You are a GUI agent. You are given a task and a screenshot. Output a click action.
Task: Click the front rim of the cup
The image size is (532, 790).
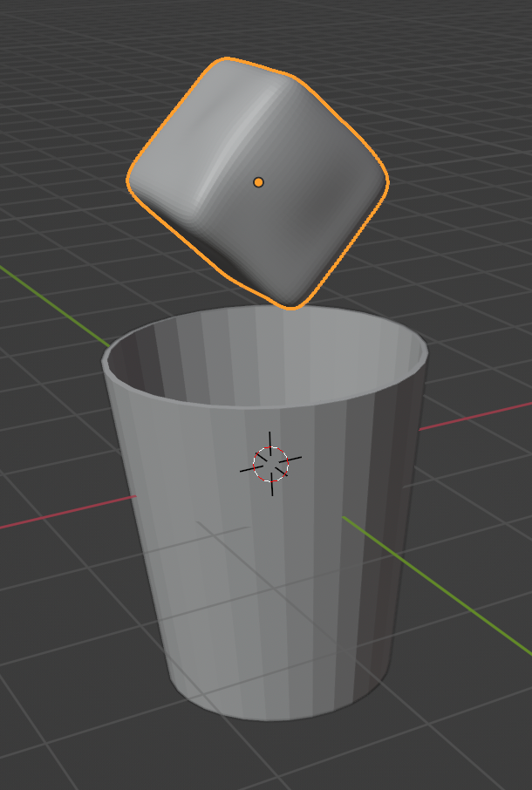pos(262,408)
